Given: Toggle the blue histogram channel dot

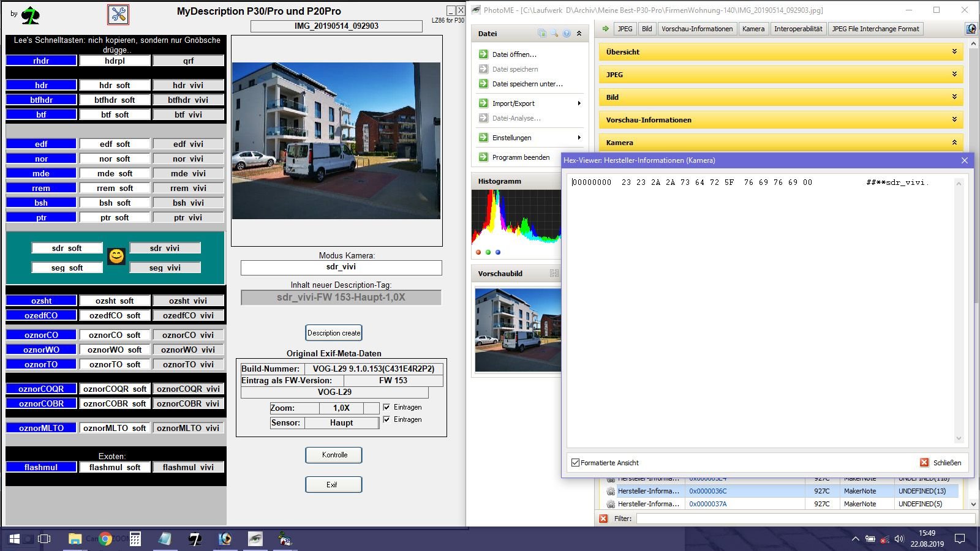Looking at the screenshot, I should click(x=498, y=252).
